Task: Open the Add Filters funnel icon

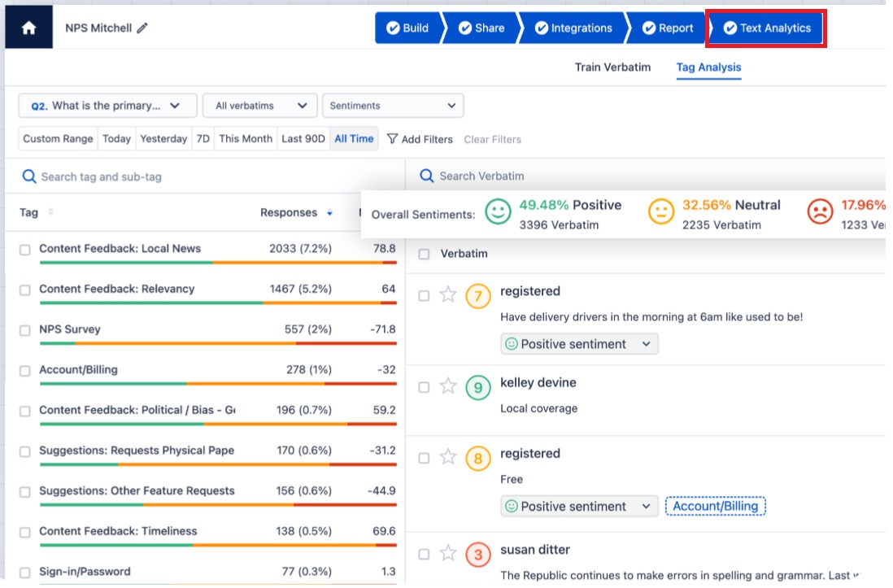Action: tap(392, 139)
